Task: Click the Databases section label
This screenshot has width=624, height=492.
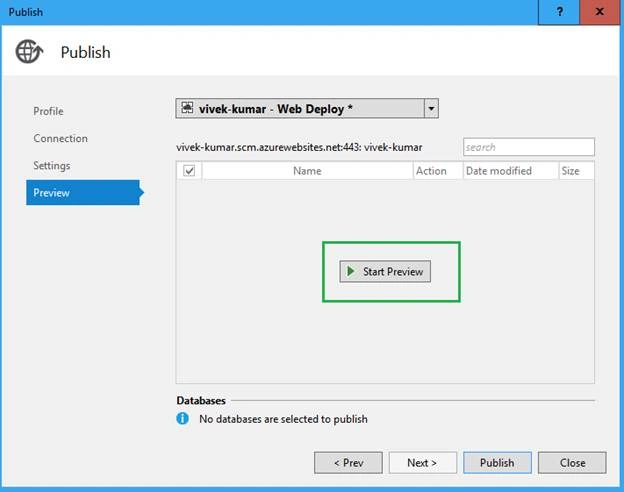Action: click(201, 400)
